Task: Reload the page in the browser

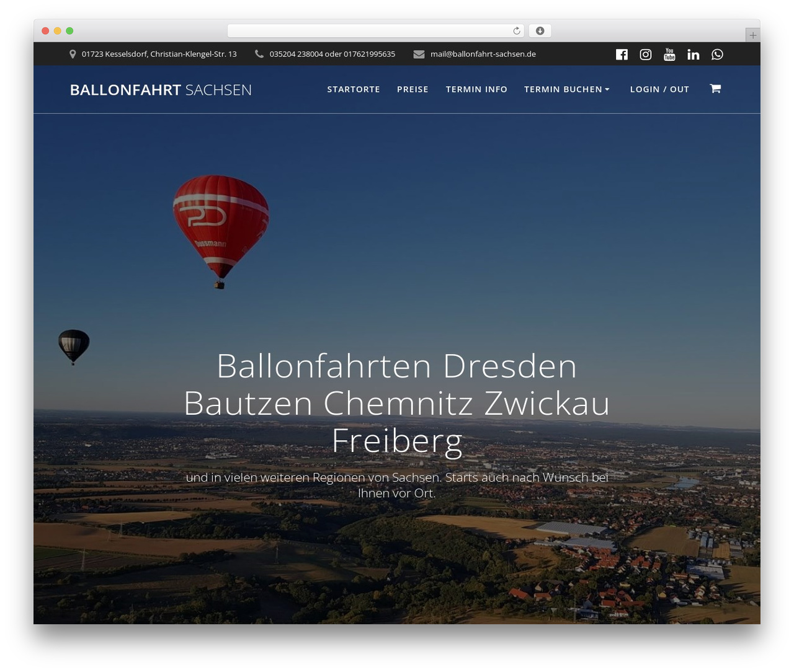Action: [x=517, y=31]
